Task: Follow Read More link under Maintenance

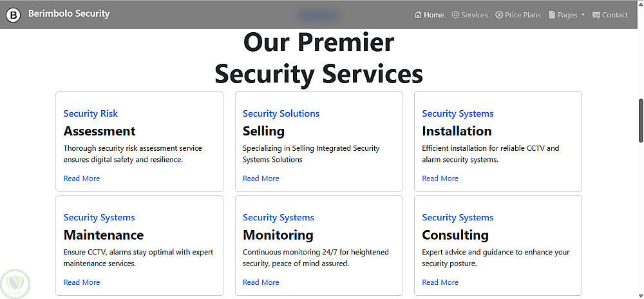Action: 82,282
